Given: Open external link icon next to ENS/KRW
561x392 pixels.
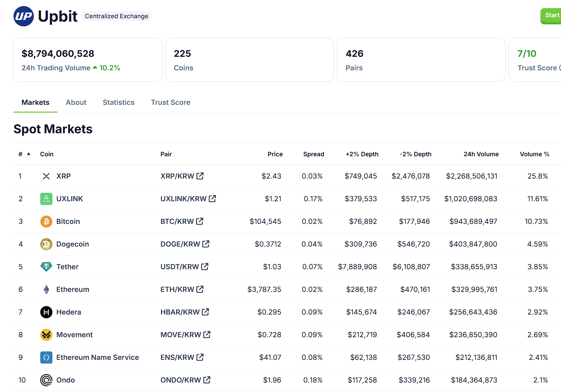Looking at the screenshot, I should coord(200,357).
